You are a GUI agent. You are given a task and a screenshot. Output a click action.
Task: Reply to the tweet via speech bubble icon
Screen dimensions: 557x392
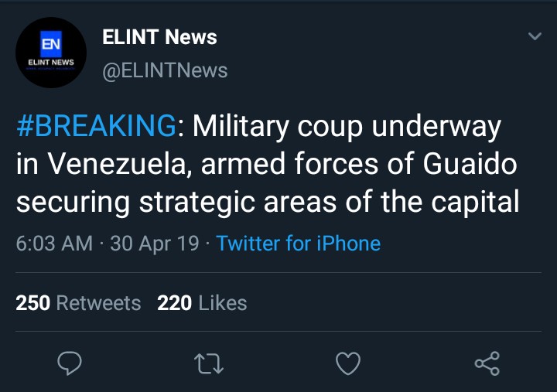click(x=70, y=363)
